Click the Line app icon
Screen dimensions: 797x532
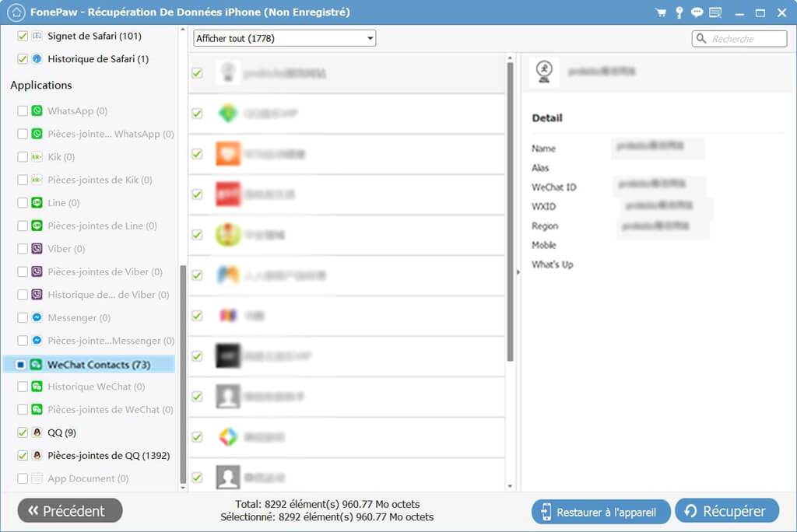[x=37, y=203]
